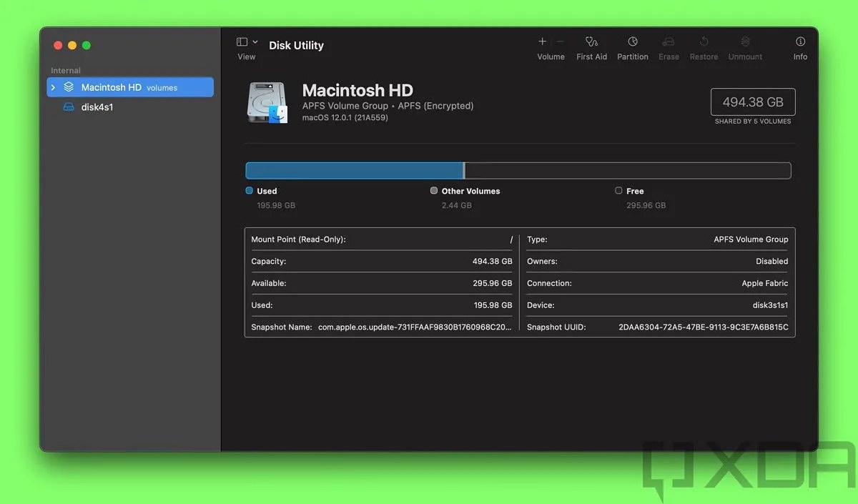Select the Erase tool
858x504 pixels.
[x=669, y=46]
